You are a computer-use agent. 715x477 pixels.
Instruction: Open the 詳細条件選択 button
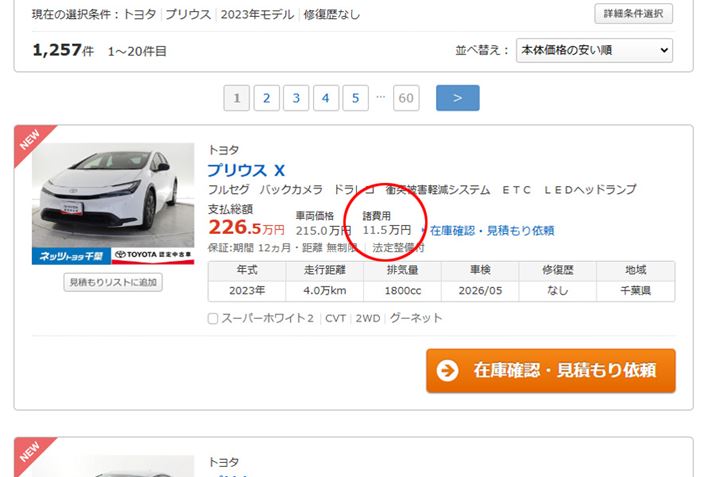(633, 14)
